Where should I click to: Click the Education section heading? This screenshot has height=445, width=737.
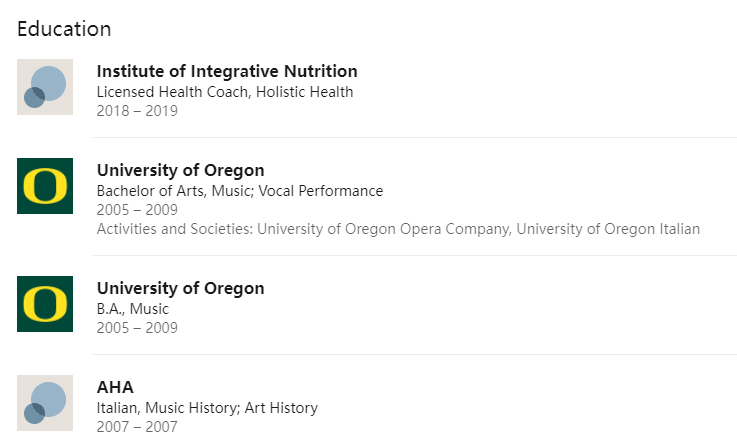[64, 29]
